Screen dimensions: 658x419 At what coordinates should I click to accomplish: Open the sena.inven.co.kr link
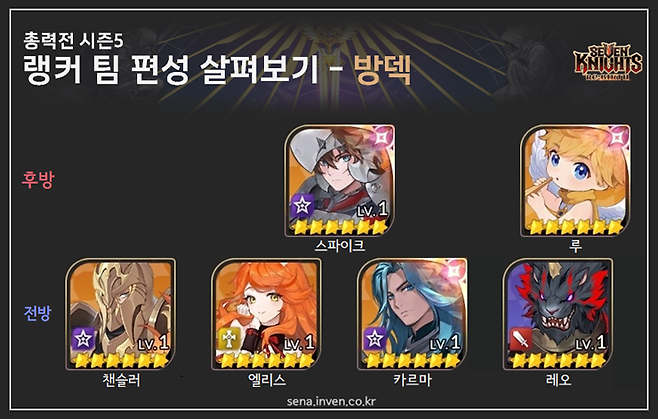coord(331,401)
